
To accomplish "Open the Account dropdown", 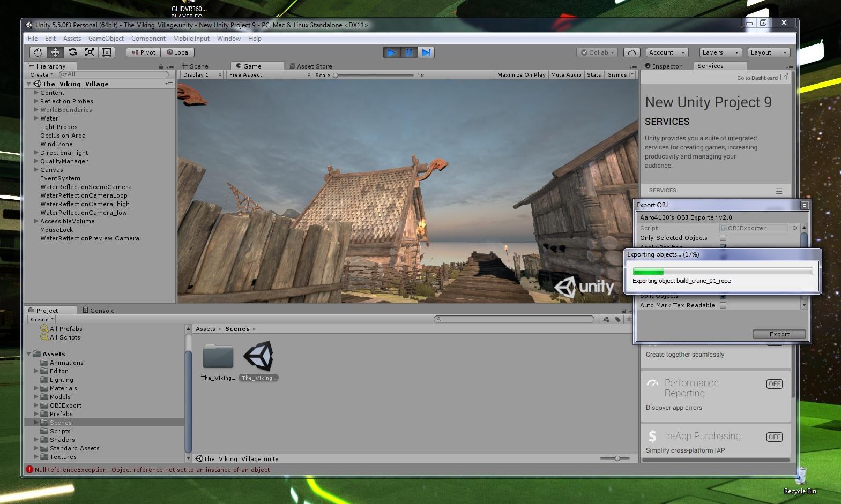I will [667, 52].
